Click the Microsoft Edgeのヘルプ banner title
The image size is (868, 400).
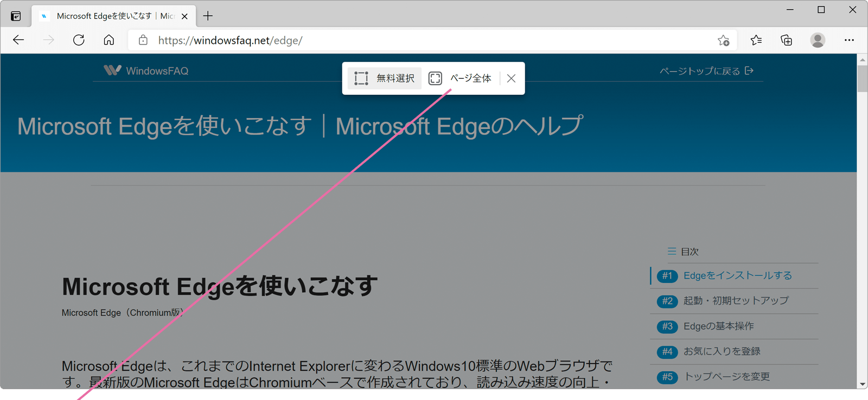pos(459,126)
